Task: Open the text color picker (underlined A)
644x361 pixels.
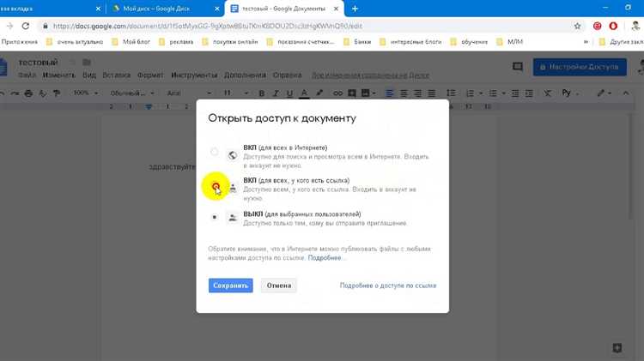Action: [303, 93]
